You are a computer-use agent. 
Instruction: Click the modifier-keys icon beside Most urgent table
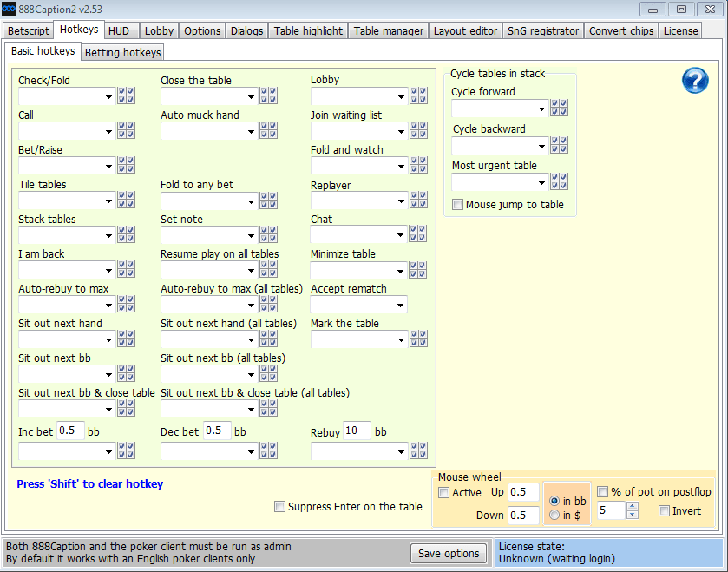click(x=559, y=181)
